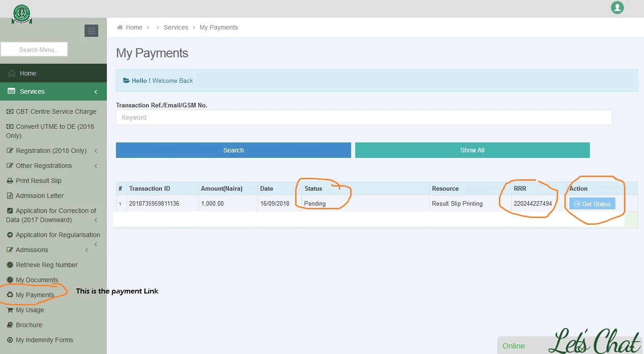Viewport: 644px width, 354px height.
Task: Click the My Indemnity Forms icon
Action: pyautogui.click(x=10, y=340)
